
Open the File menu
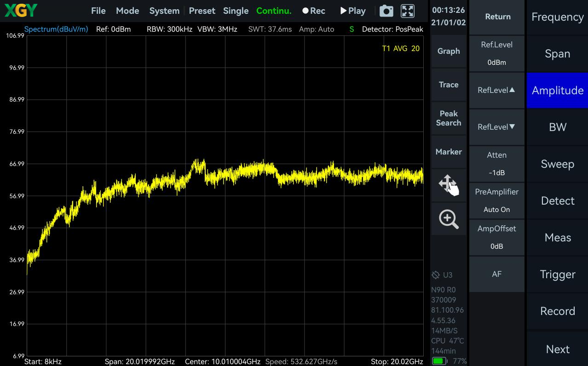[x=98, y=11]
